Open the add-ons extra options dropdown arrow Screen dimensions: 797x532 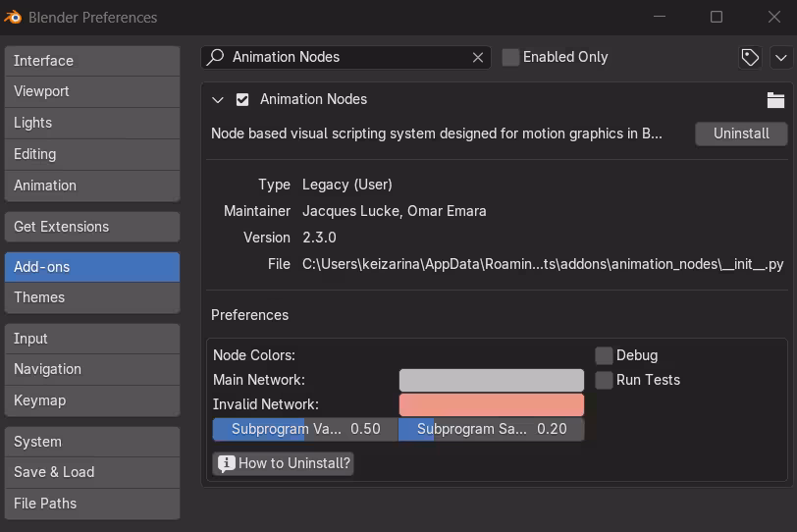(x=781, y=57)
